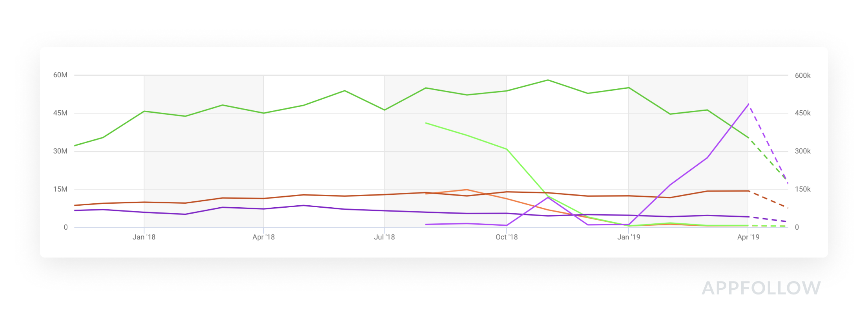Click the dashed brown line's end point
868x318 pixels.
(788, 208)
